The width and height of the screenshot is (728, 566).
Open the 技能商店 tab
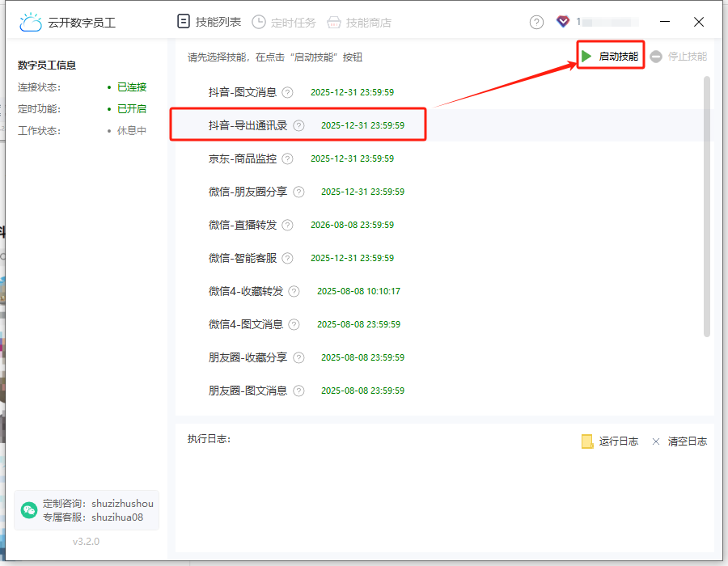point(358,23)
